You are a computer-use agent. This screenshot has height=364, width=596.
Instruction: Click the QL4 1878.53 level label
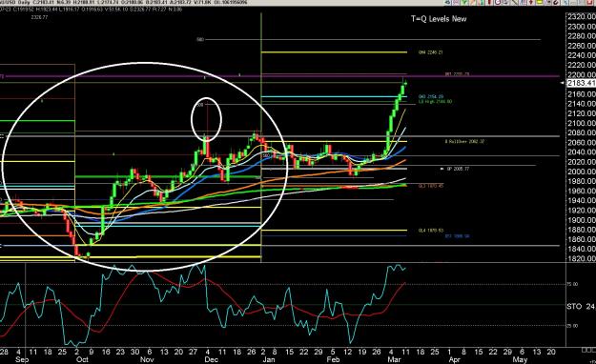coord(431,231)
